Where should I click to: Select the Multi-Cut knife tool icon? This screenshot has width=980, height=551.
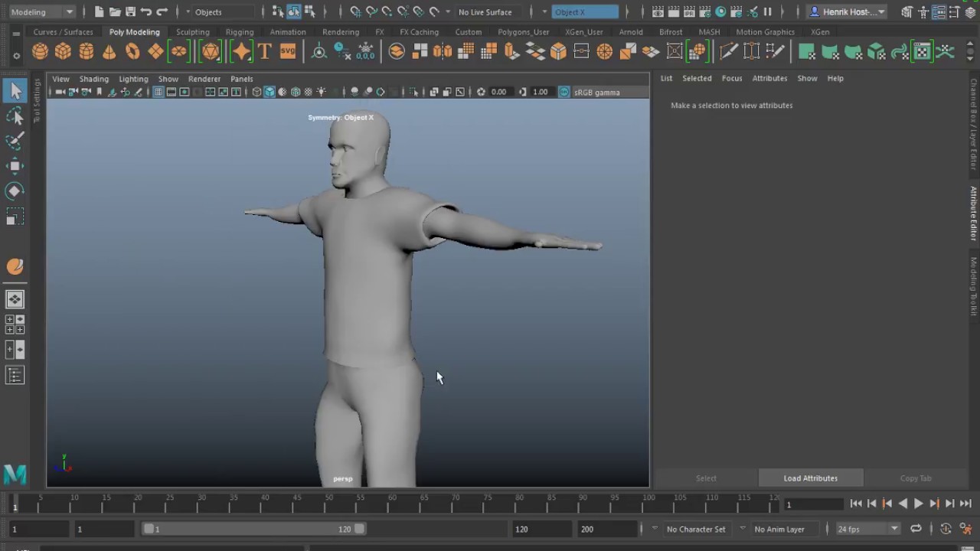[728, 52]
